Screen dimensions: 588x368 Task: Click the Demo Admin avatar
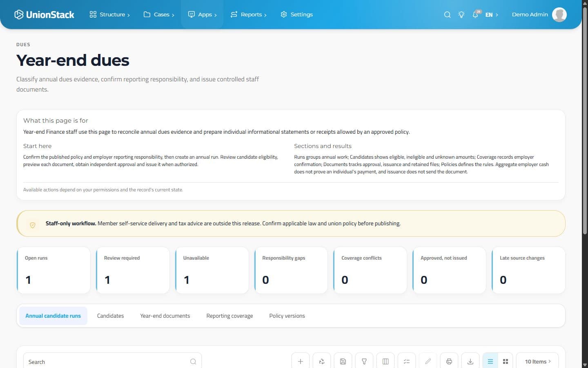pyautogui.click(x=559, y=15)
